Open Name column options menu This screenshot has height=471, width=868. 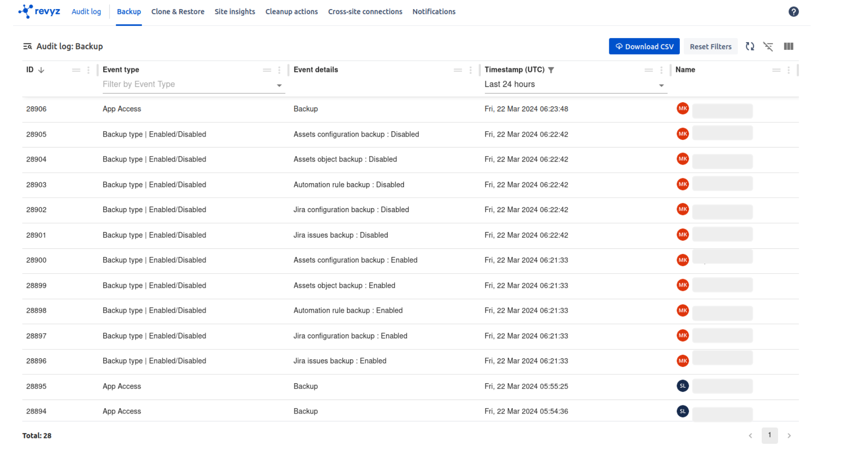(x=788, y=70)
